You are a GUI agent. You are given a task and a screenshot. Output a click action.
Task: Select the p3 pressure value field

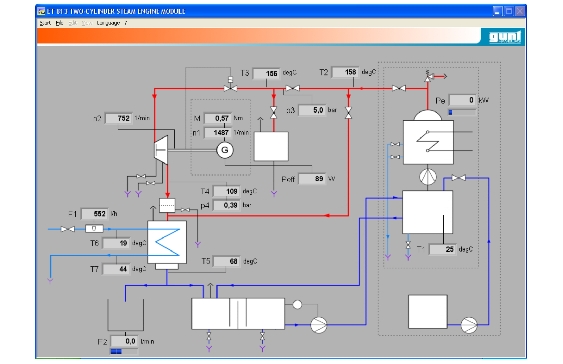[312, 110]
